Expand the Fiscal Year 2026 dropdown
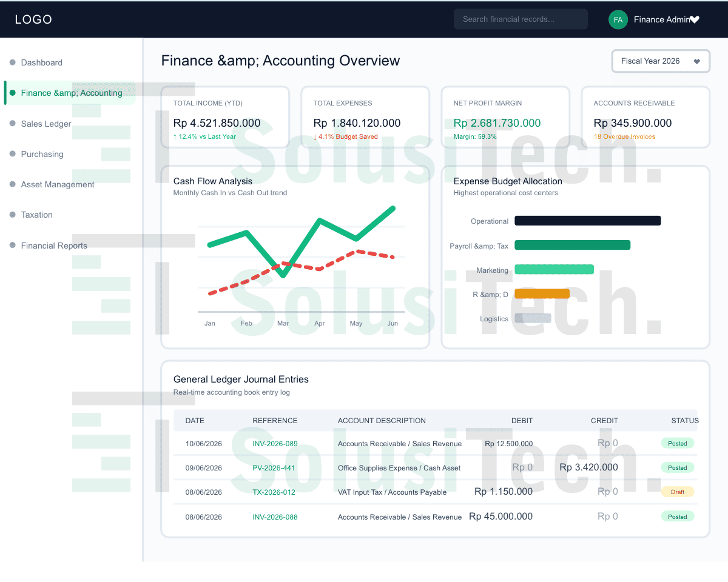Image resolution: width=728 pixels, height=582 pixels. tap(661, 61)
